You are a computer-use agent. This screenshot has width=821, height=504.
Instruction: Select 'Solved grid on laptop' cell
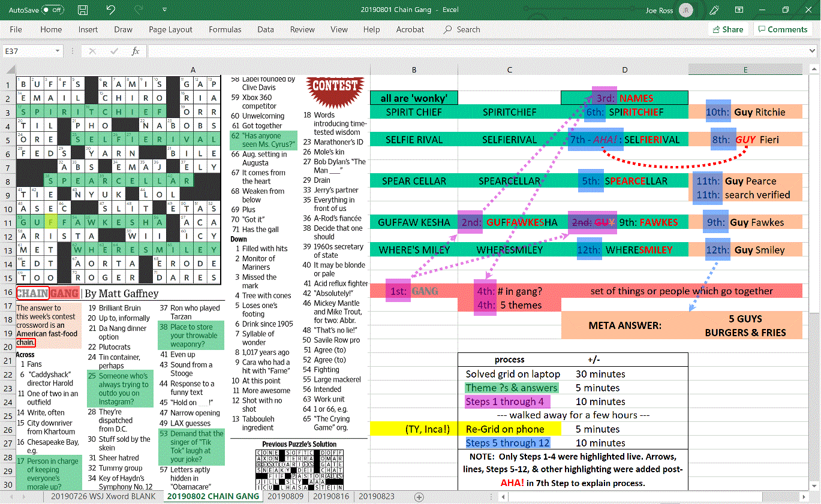[x=509, y=374]
